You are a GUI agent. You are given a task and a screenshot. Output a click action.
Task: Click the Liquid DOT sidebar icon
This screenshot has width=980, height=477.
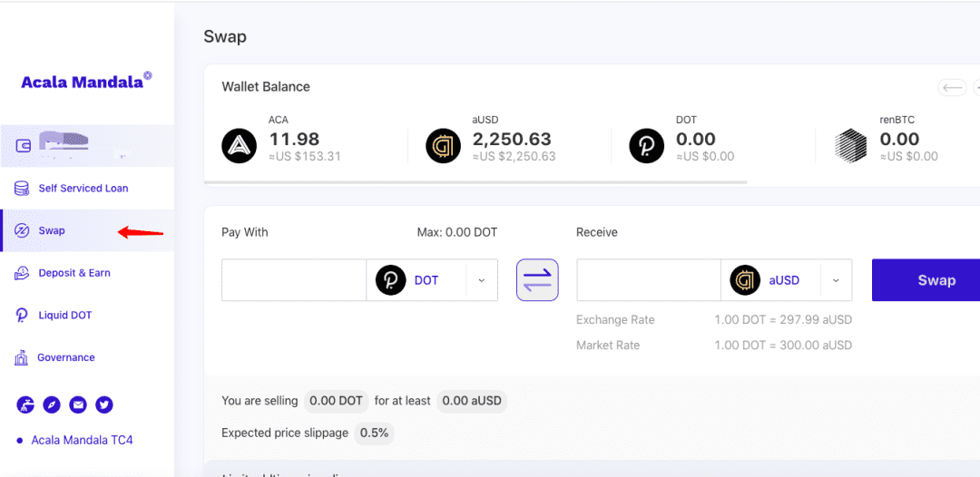click(21, 316)
